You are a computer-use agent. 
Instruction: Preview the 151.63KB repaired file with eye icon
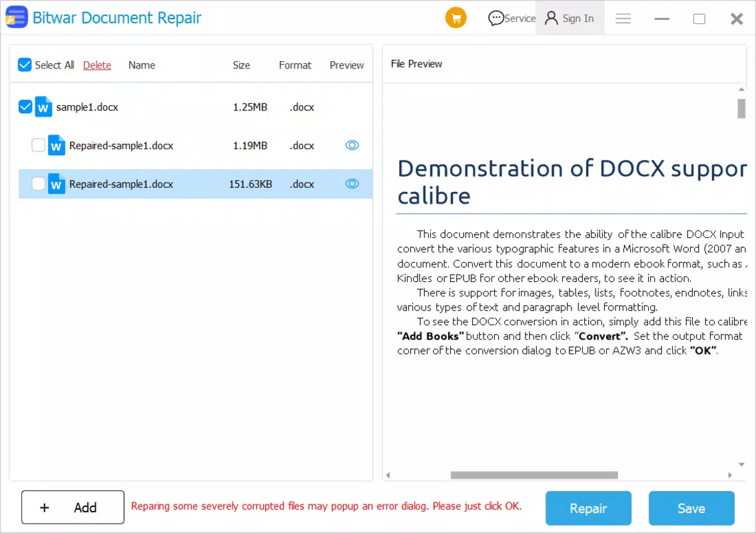(x=352, y=184)
